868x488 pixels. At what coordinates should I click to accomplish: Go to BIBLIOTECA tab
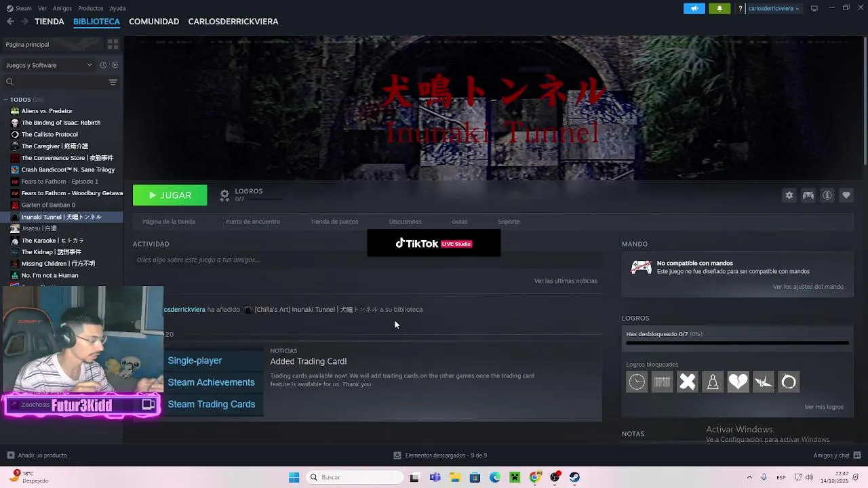pyautogui.click(x=96, y=22)
